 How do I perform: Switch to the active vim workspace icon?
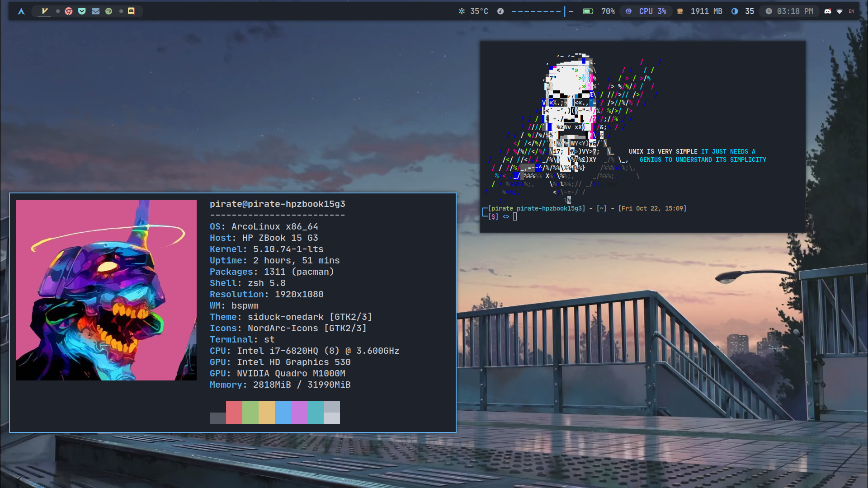coord(44,11)
